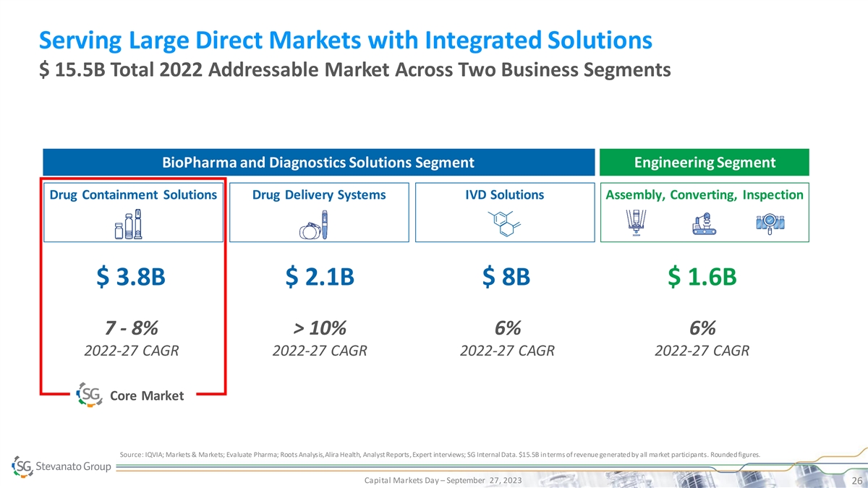The width and height of the screenshot is (868, 488).
Task: Click the magnifying glass inspection icon
Action: (770, 224)
